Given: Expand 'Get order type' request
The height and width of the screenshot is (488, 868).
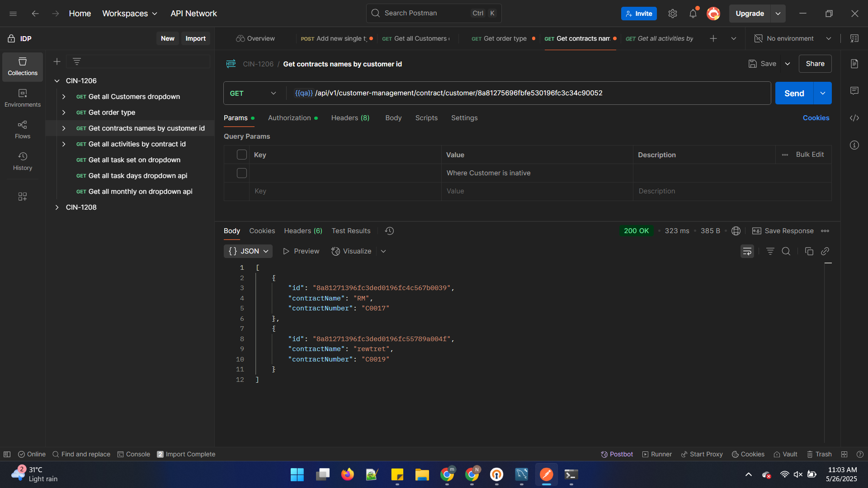Looking at the screenshot, I should [64, 113].
